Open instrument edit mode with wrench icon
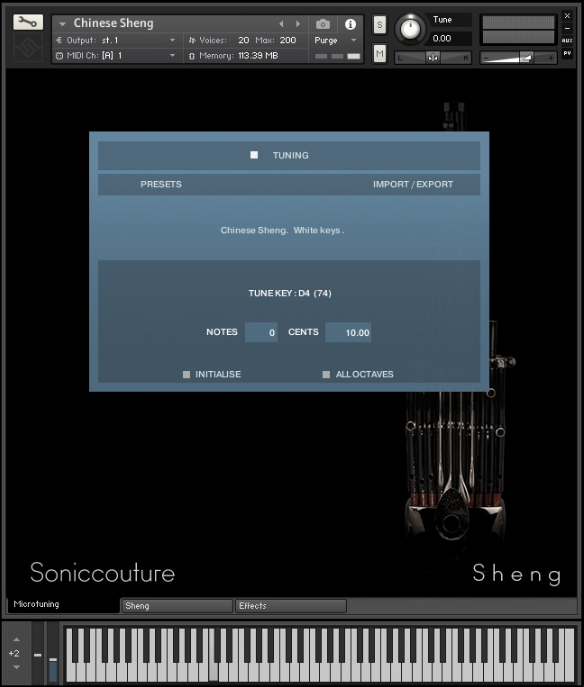Image resolution: width=584 pixels, height=687 pixels. [x=28, y=22]
